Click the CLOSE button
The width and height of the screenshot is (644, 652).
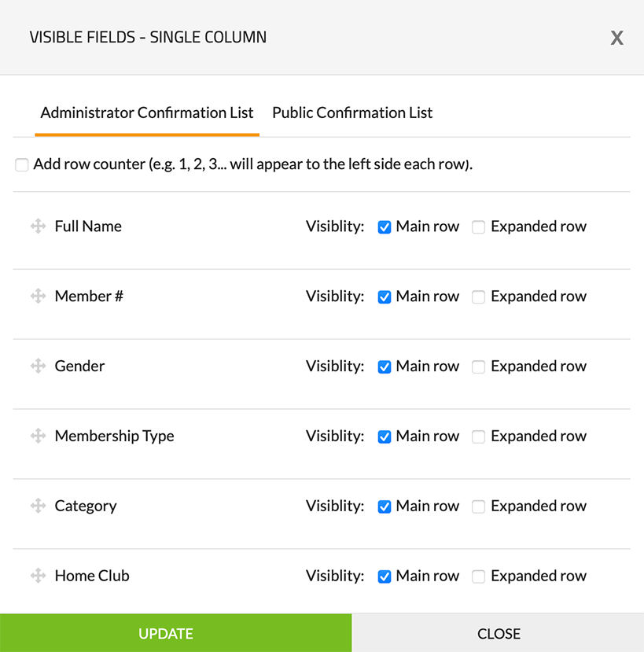point(499,633)
